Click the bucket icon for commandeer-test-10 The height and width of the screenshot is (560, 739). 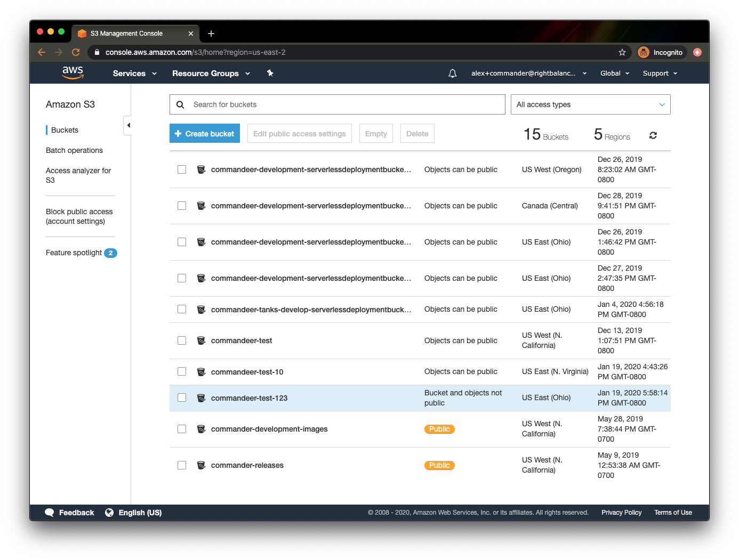pyautogui.click(x=201, y=372)
